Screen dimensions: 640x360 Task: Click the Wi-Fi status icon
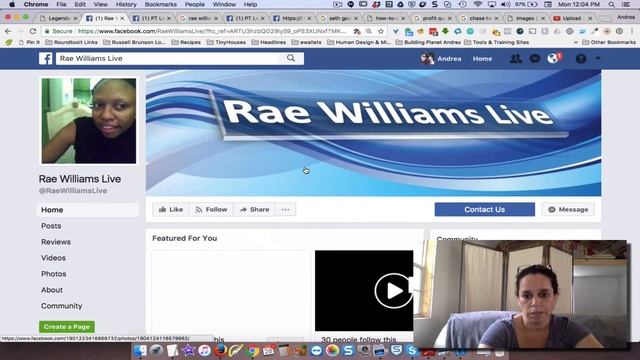tap(477, 4)
